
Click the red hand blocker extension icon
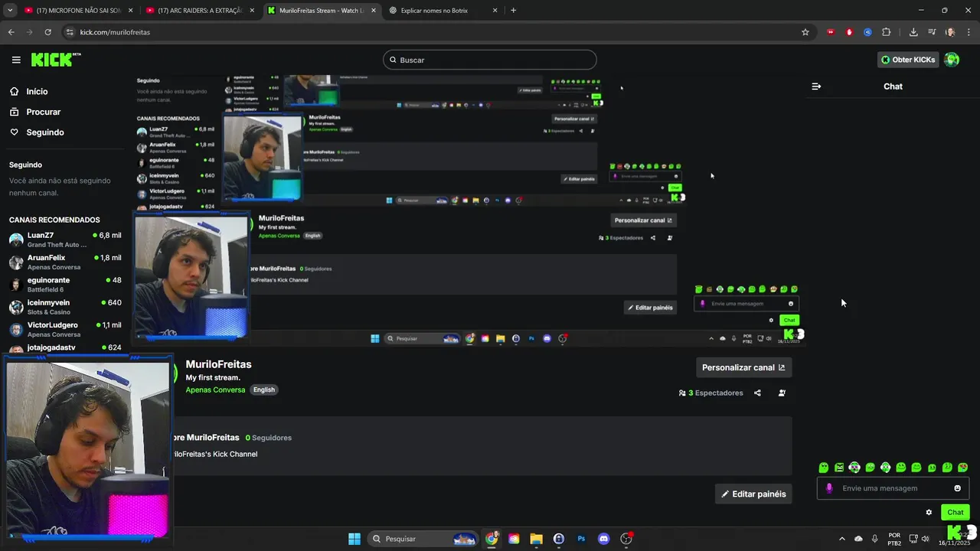tap(849, 32)
